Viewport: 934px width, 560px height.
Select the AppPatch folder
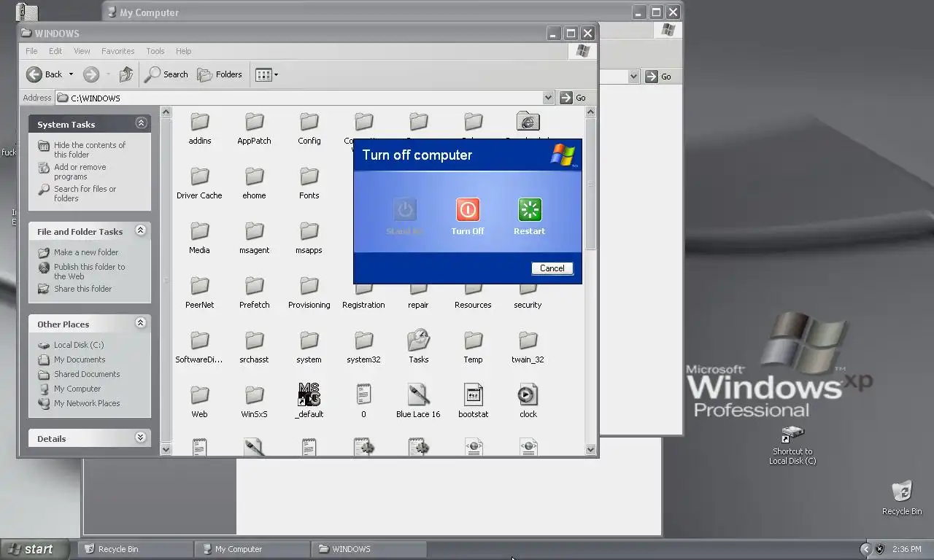coord(254,122)
